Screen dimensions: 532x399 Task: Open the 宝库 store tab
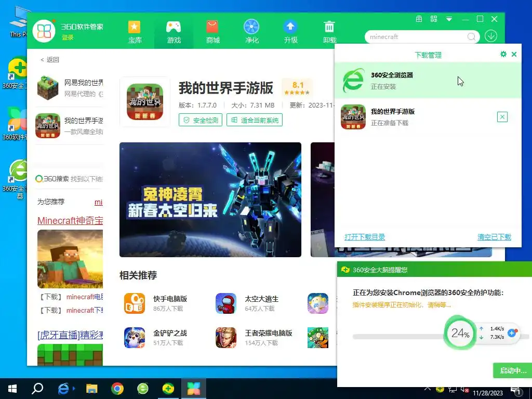(135, 32)
